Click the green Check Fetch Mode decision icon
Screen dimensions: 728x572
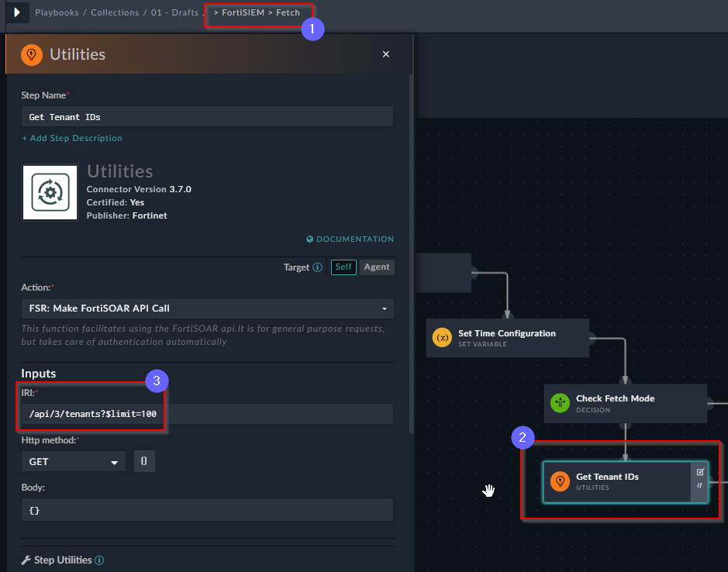pyautogui.click(x=560, y=403)
